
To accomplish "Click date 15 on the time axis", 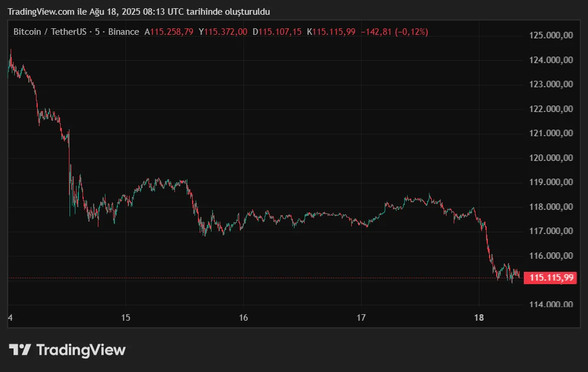I will 125,318.
